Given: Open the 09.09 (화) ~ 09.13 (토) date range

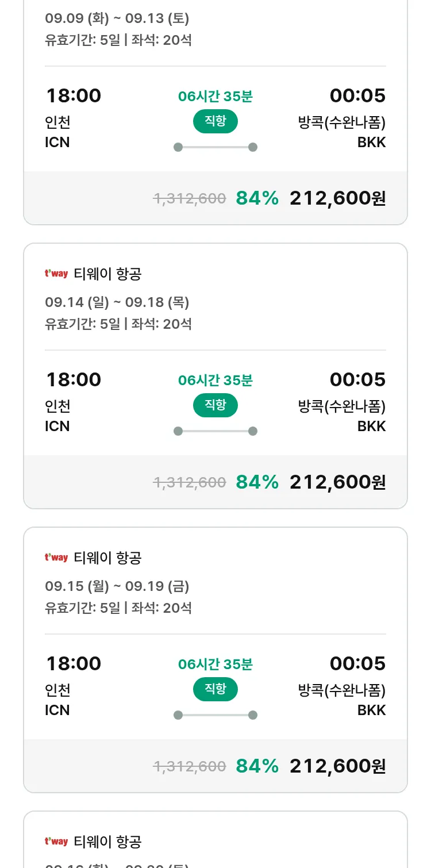Looking at the screenshot, I should 117,18.
